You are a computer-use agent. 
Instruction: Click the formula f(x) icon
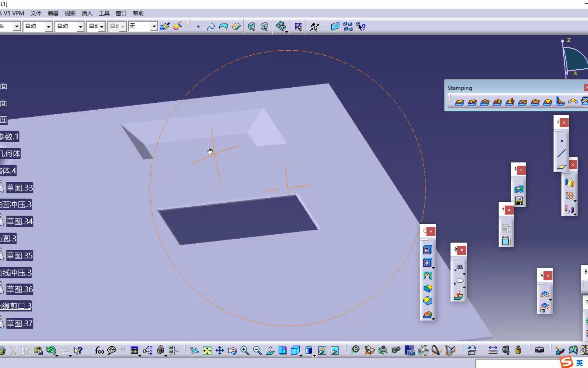coord(99,350)
